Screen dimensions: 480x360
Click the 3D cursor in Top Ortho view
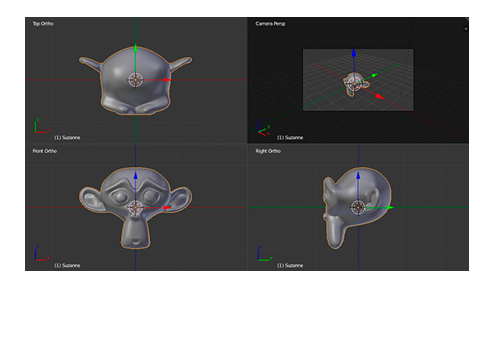[x=135, y=80]
